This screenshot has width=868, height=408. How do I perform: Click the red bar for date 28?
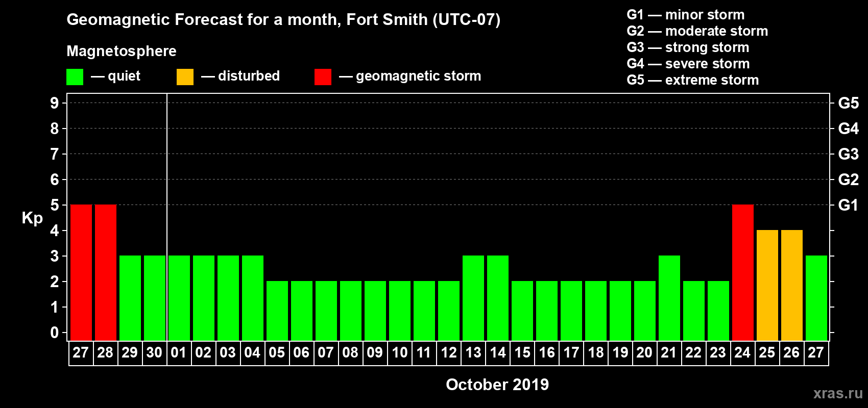point(106,272)
